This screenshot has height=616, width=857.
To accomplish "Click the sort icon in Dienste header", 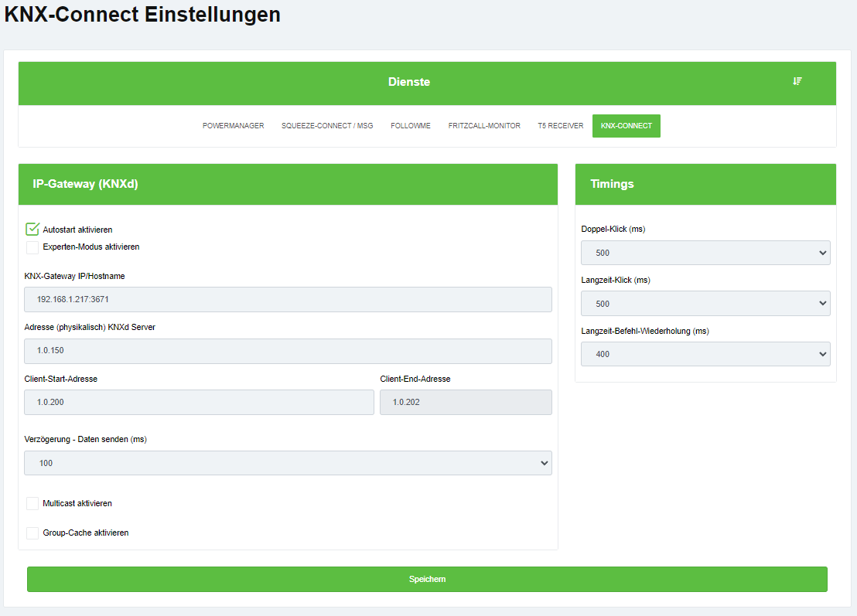I will tap(797, 81).
